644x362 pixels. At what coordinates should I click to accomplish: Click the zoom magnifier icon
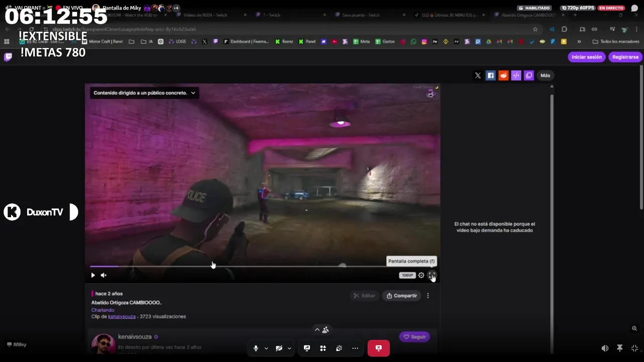point(634,328)
